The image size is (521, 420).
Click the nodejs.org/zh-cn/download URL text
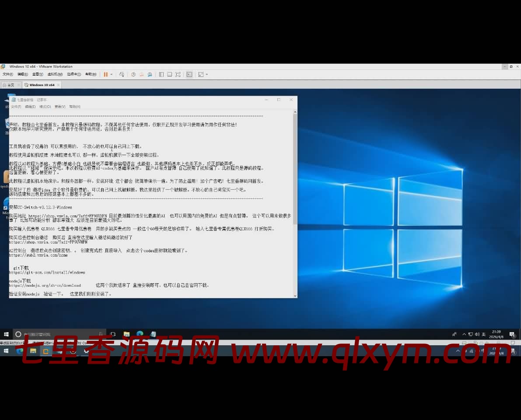(45, 285)
